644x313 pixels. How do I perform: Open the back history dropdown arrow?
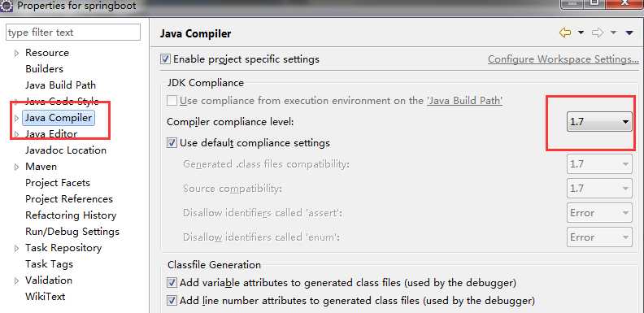pyautogui.click(x=581, y=33)
